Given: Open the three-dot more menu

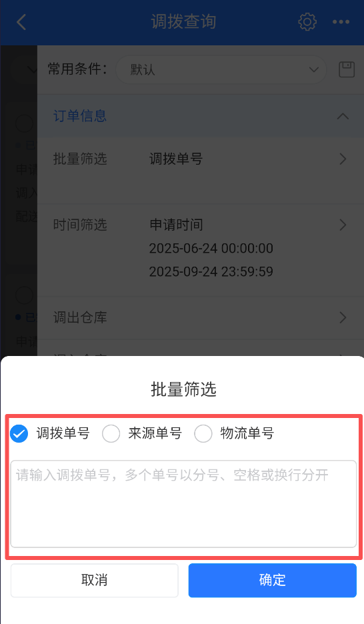Looking at the screenshot, I should click(x=341, y=22).
